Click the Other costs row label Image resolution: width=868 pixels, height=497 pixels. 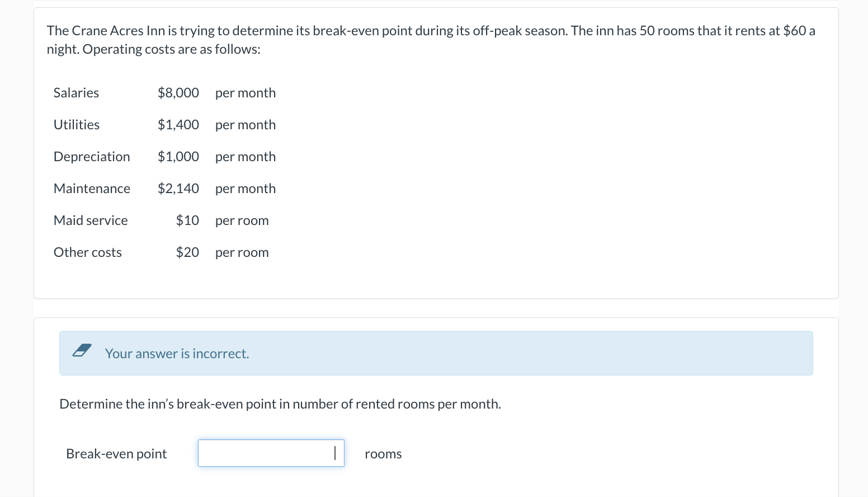[88, 252]
